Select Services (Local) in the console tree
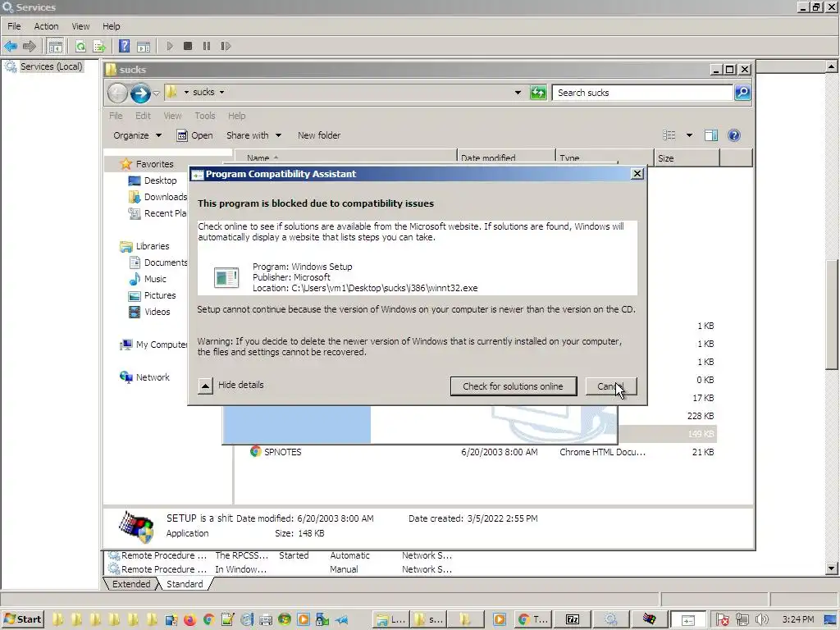The width and height of the screenshot is (840, 630). (51, 66)
